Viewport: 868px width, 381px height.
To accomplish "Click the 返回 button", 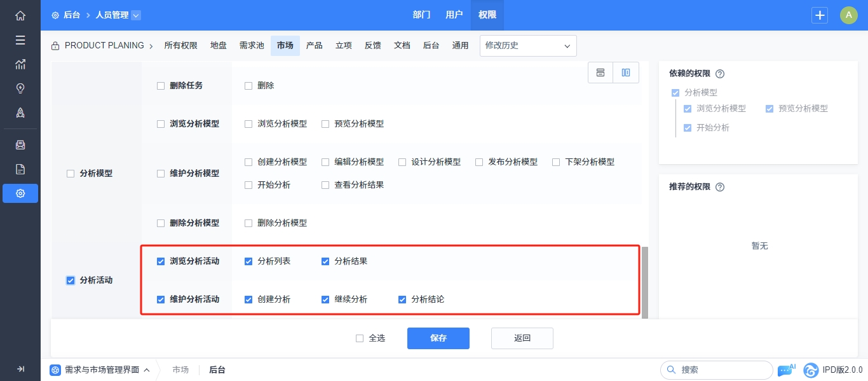I will [522, 338].
